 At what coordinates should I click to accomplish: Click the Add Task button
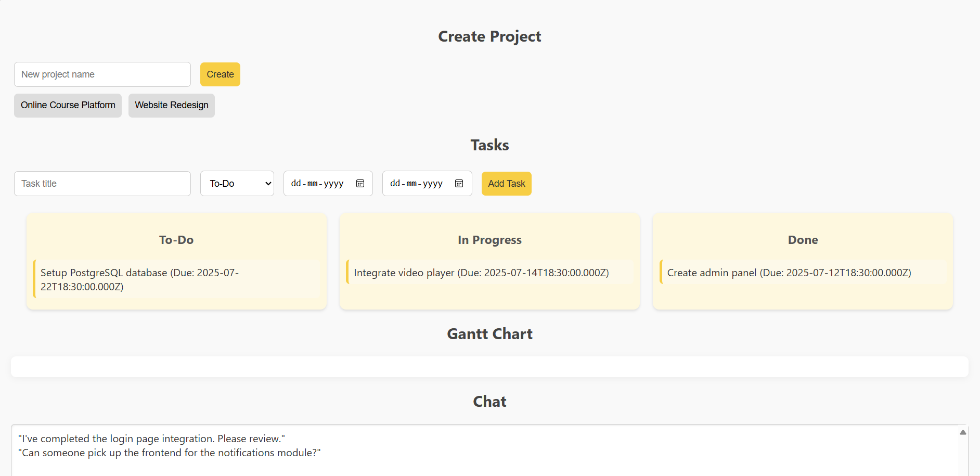(x=506, y=184)
